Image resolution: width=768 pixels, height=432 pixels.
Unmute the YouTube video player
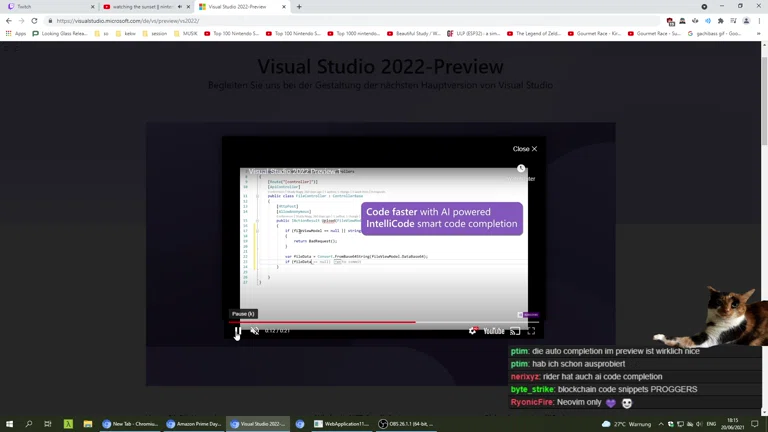coord(255,331)
